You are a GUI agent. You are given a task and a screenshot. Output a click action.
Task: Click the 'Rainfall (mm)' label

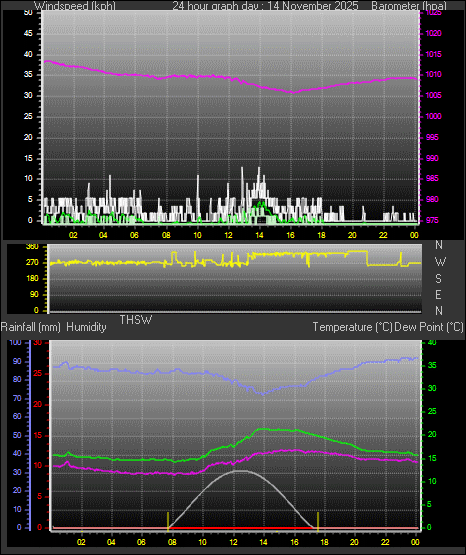pos(31,327)
